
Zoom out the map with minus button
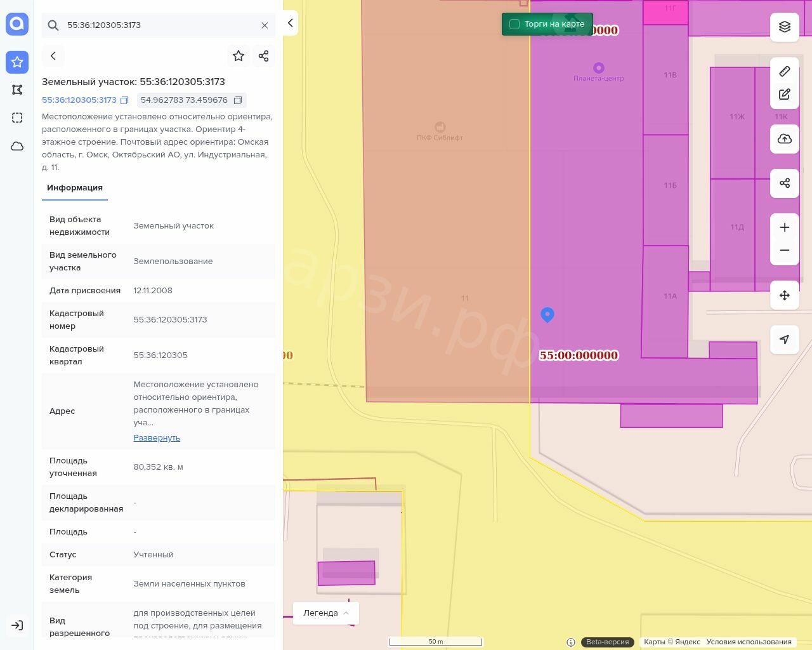(x=784, y=250)
